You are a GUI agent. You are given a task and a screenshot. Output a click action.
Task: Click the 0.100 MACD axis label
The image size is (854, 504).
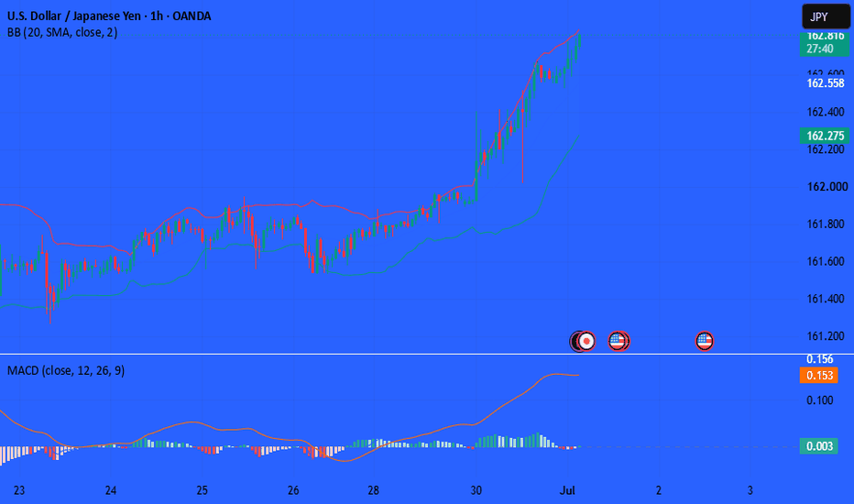pos(820,400)
